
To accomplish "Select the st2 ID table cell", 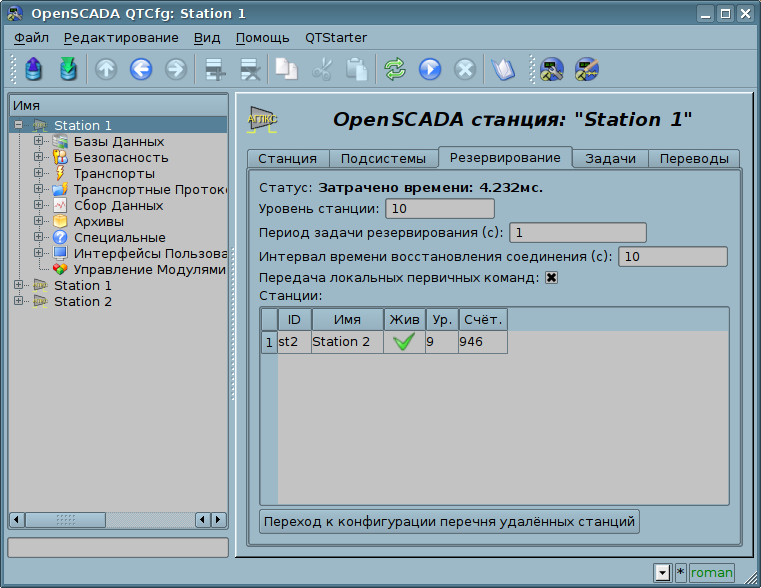I will click(295, 342).
